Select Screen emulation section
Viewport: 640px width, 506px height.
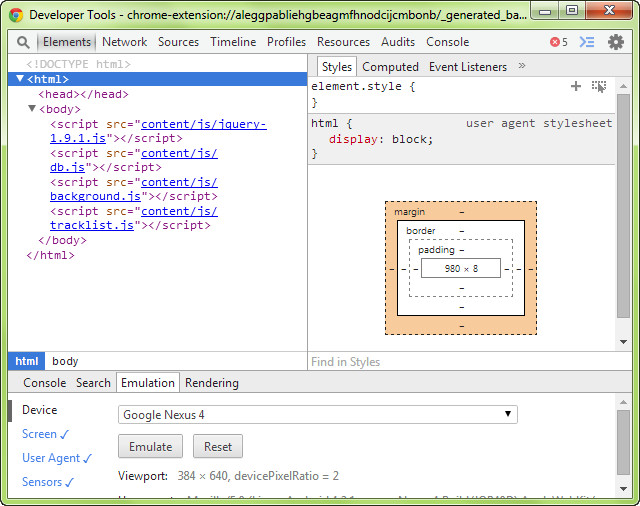click(x=45, y=434)
